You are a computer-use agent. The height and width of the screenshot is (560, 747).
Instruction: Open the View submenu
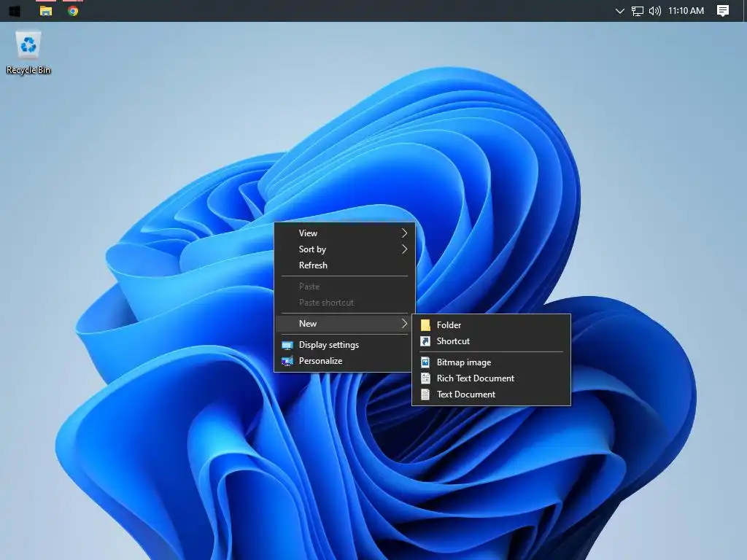pyautogui.click(x=345, y=233)
